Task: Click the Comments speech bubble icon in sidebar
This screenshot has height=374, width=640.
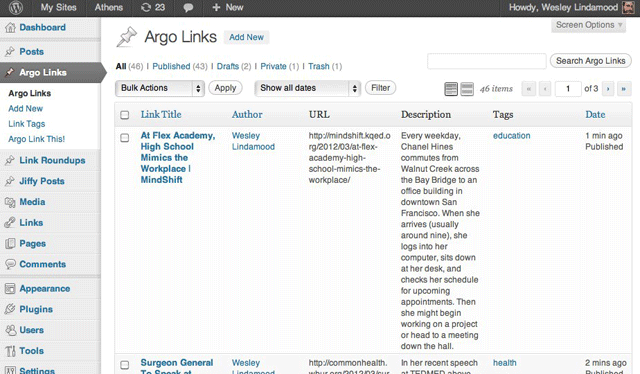Action: point(10,265)
